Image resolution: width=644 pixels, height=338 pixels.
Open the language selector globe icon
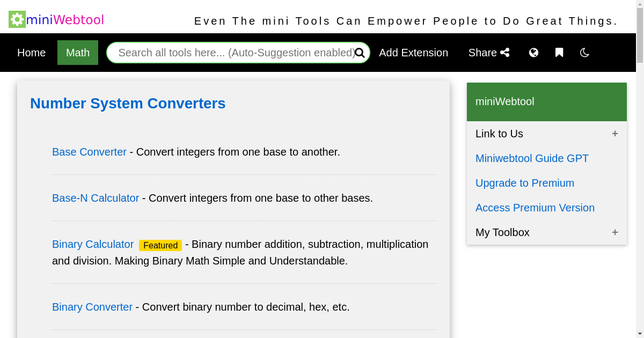(x=533, y=52)
